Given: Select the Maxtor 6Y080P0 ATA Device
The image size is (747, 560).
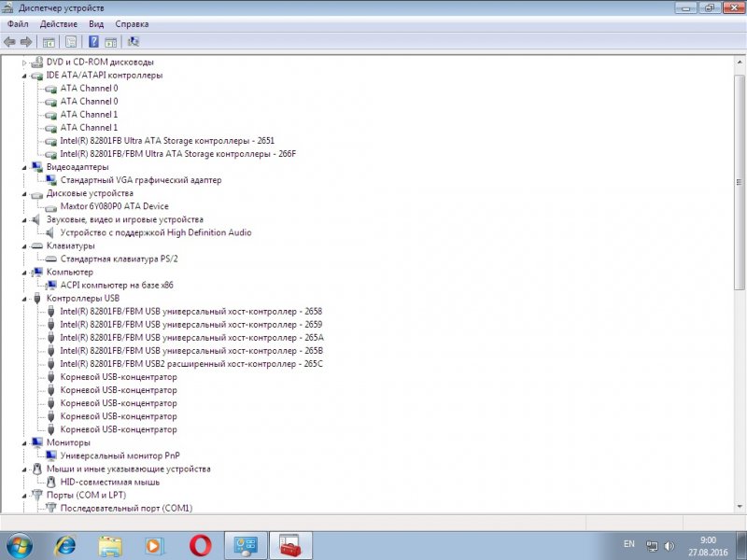Looking at the screenshot, I should pos(114,206).
